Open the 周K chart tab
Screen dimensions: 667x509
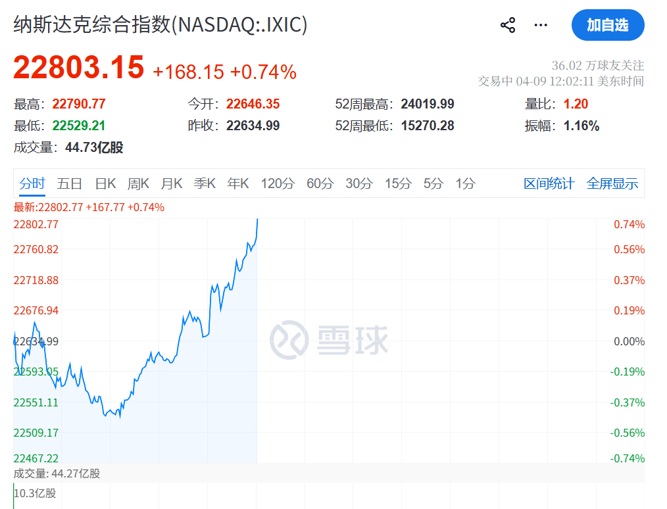click(138, 183)
